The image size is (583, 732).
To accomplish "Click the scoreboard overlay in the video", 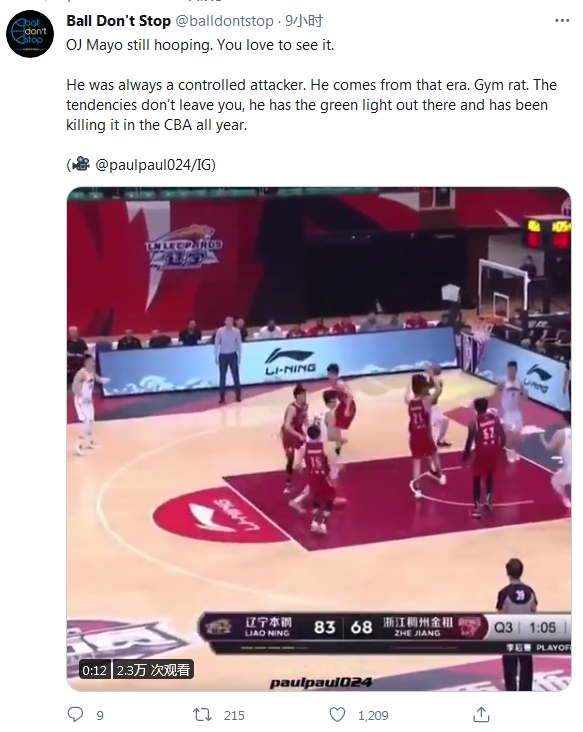I will pyautogui.click(x=385, y=632).
